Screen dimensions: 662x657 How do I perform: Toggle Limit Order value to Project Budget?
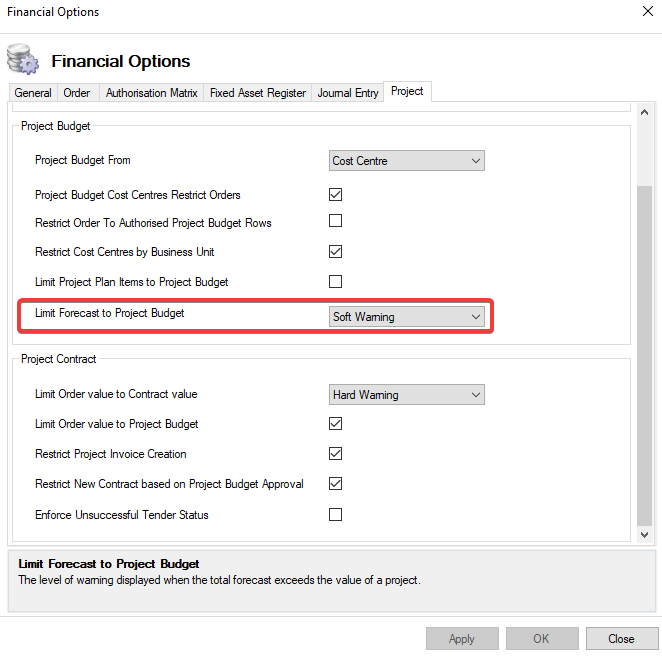[336, 423]
